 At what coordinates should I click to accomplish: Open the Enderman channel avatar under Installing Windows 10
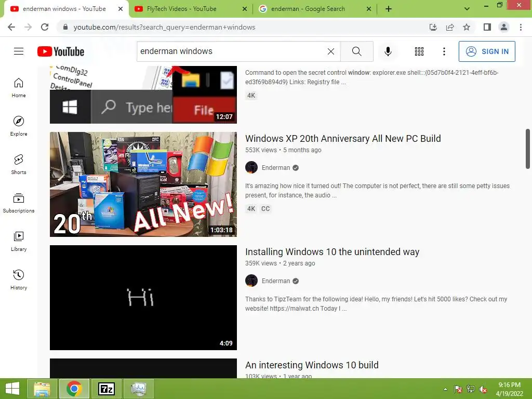(251, 281)
